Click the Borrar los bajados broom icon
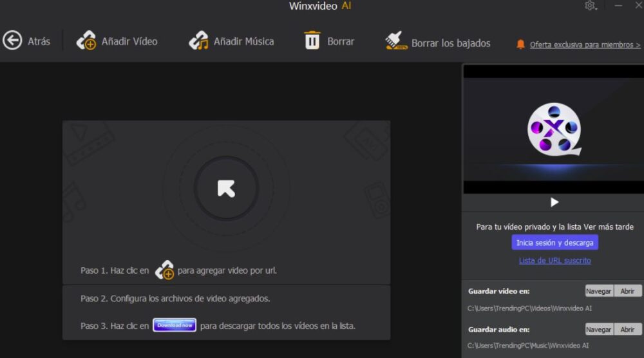This screenshot has height=358, width=644. pyautogui.click(x=396, y=41)
